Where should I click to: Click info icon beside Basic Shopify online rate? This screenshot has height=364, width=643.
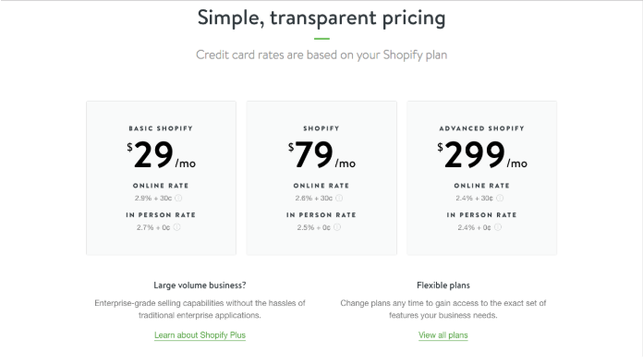(178, 198)
